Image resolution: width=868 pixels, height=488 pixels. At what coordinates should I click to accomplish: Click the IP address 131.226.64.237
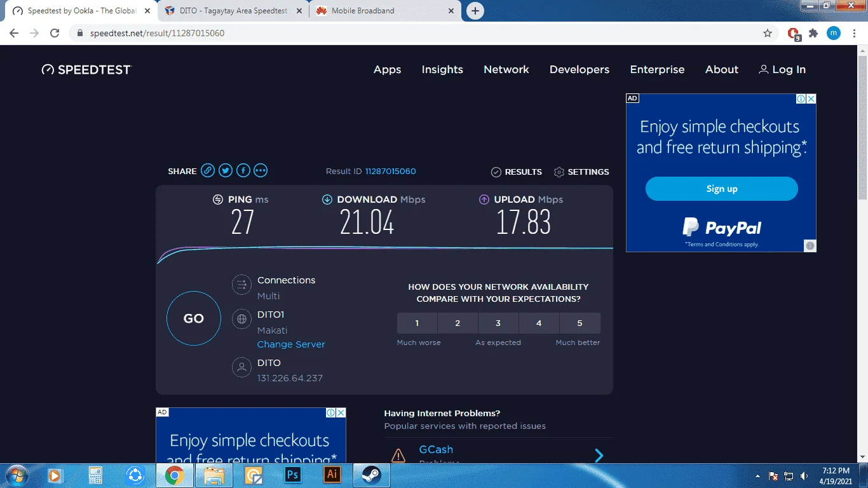point(290,378)
